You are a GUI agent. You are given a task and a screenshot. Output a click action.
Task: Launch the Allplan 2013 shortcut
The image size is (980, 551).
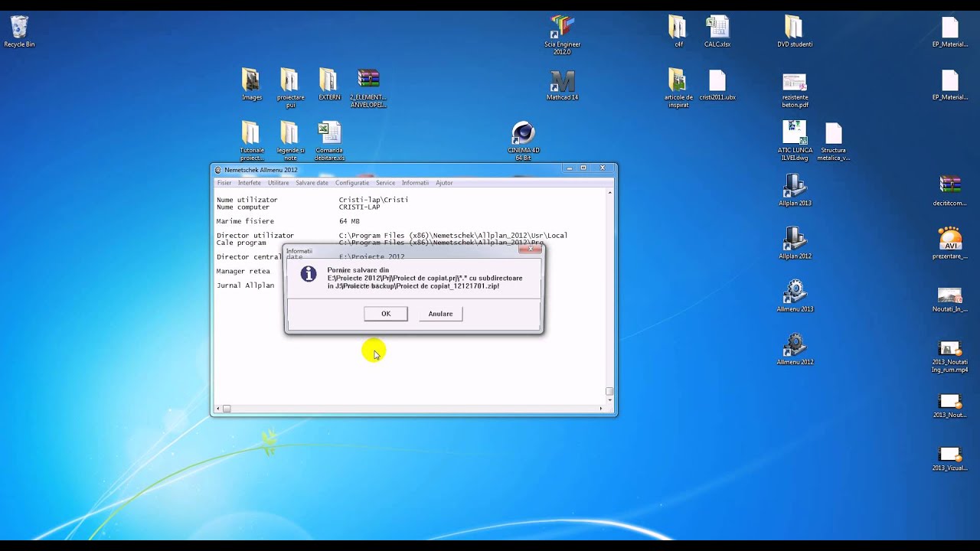[x=795, y=191]
